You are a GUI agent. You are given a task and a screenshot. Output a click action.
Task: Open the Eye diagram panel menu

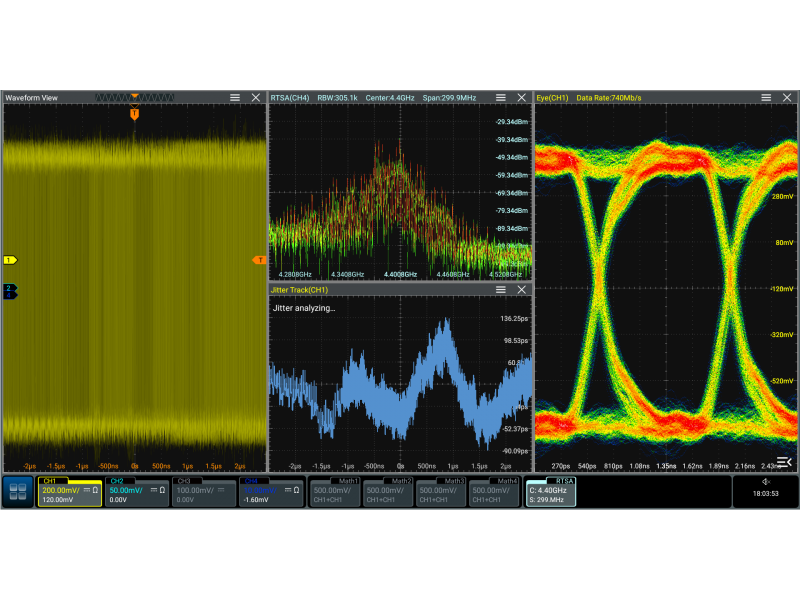coord(766,97)
